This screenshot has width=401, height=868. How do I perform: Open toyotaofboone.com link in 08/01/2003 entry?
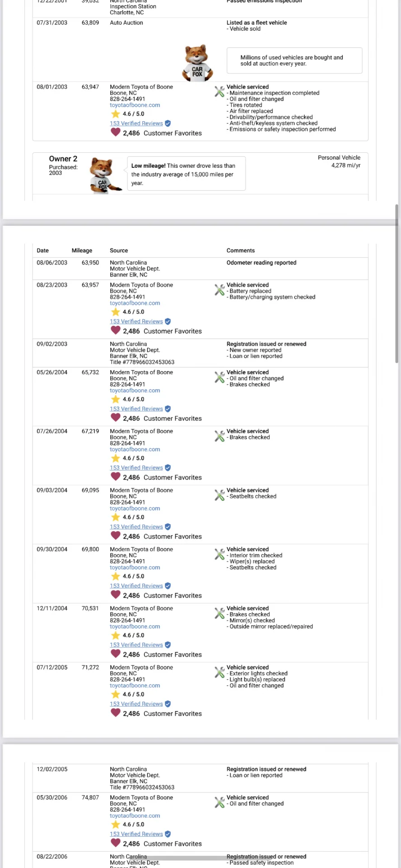click(135, 105)
